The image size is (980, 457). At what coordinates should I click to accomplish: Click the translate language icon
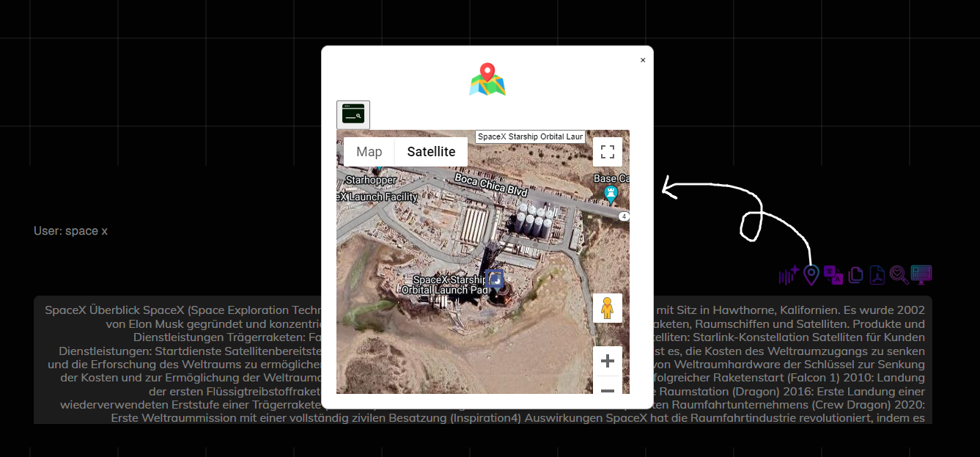[833, 275]
